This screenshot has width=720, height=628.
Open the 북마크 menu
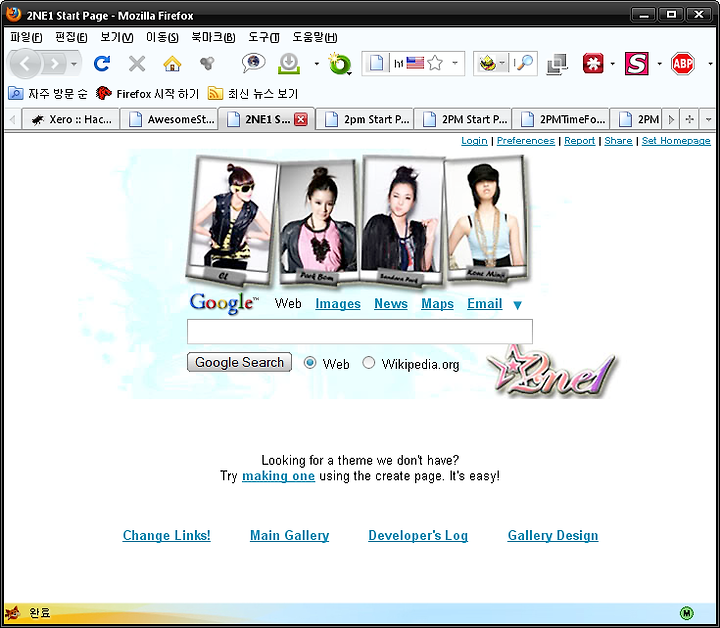click(x=213, y=37)
